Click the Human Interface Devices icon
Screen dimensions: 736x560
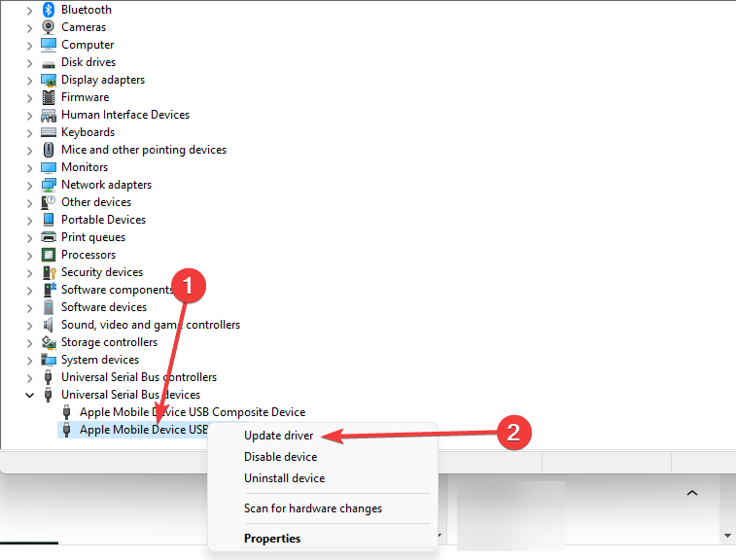tap(49, 115)
